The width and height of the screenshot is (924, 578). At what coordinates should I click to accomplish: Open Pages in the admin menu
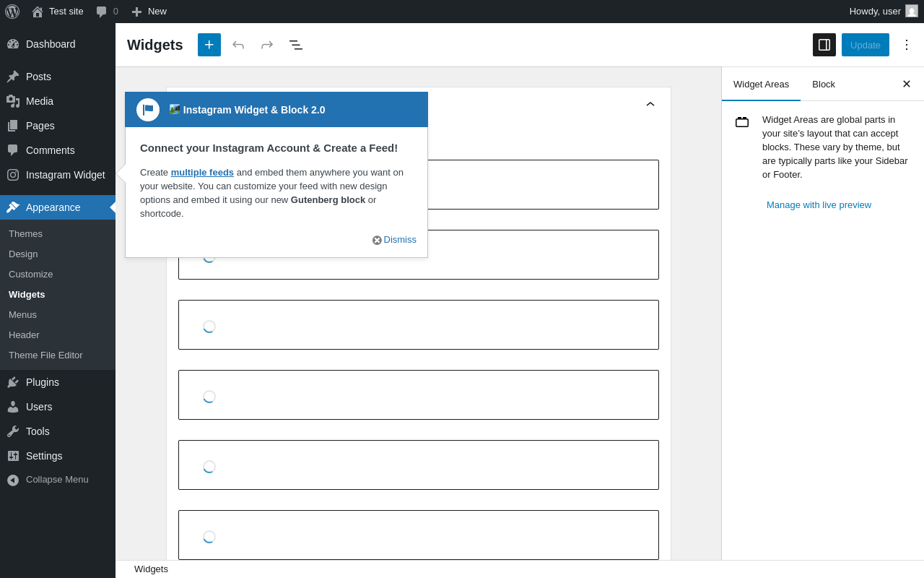coord(58,126)
